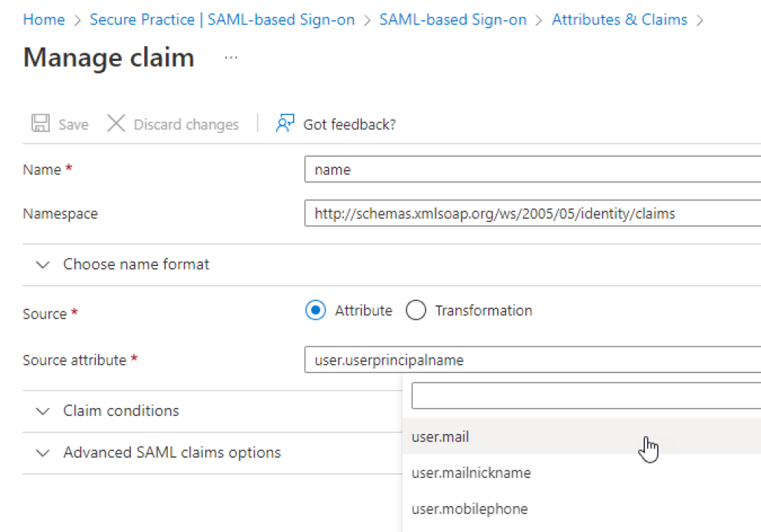Pick user.mobilephone from the dropdown options
The image size is (761, 532).
coord(470,509)
